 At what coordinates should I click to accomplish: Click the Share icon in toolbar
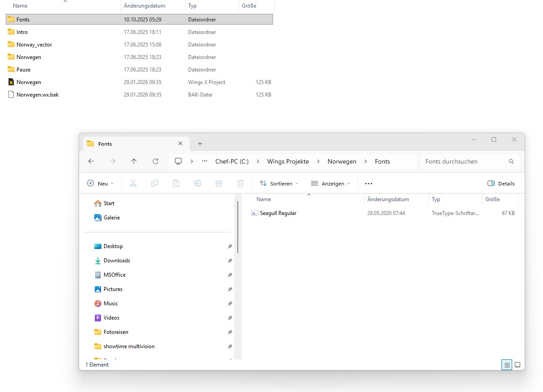(219, 183)
